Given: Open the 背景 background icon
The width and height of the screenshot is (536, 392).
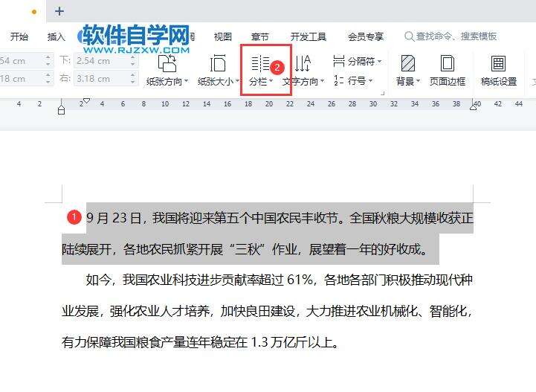Looking at the screenshot, I should click(408, 64).
